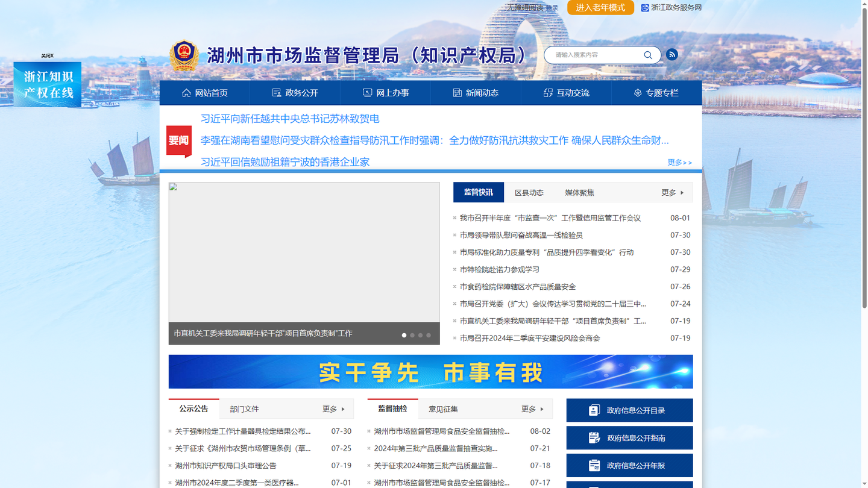The height and width of the screenshot is (488, 868).
Task: Open the 专题专栏 menu
Action: coord(656,93)
